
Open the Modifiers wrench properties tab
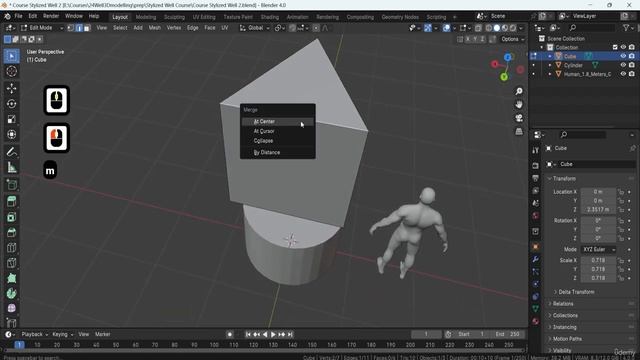click(x=536, y=259)
